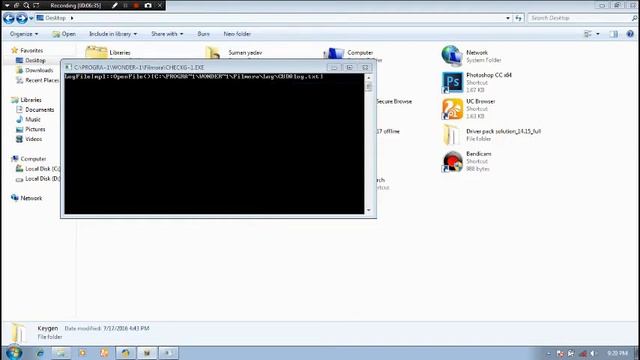The height and width of the screenshot is (360, 640).
Task: Click the volume icon in system tray
Action: point(593,353)
